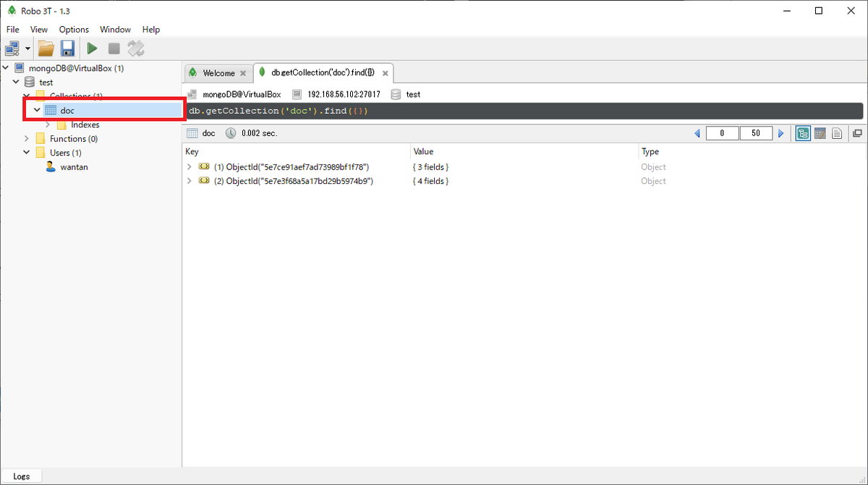This screenshot has height=485, width=868.
Task: Click the skip value field showing 0
Action: (722, 133)
